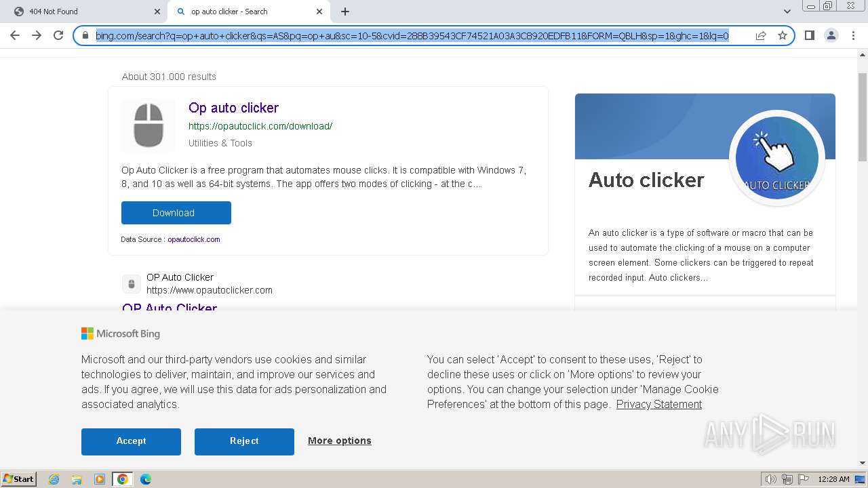This screenshot has height=488, width=868.
Task: Reject Bing cookies
Action: pyautogui.click(x=244, y=441)
